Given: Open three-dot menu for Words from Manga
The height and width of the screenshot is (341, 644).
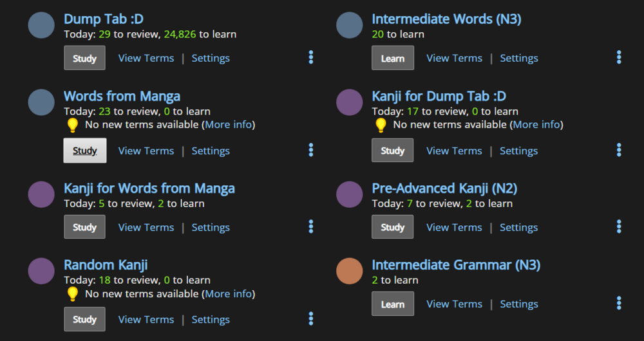Looking at the screenshot, I should pos(311,151).
